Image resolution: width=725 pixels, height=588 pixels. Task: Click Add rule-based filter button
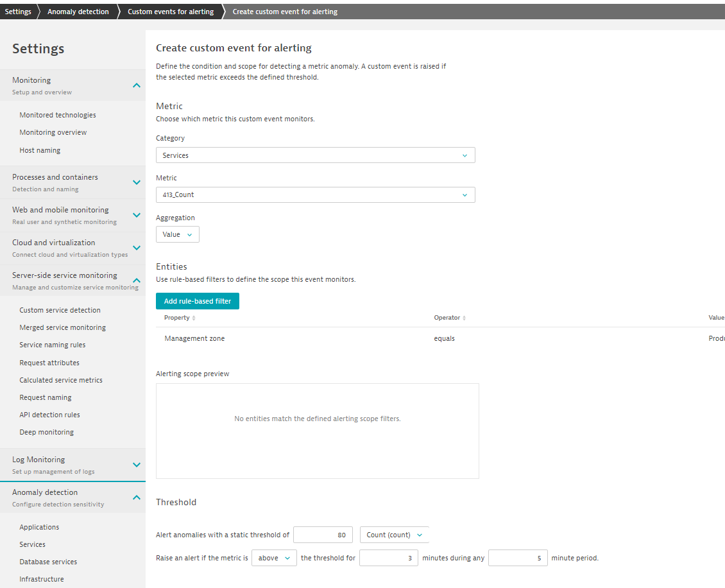198,301
